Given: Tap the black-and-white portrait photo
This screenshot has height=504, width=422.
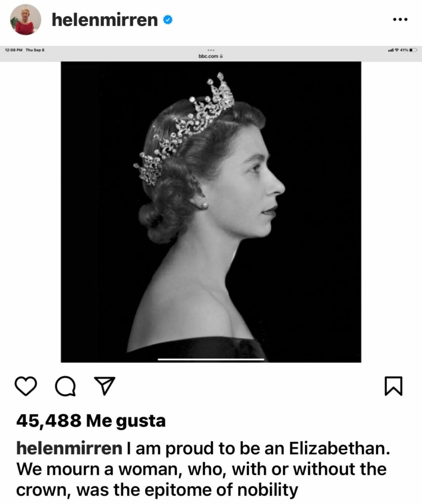Looking at the screenshot, I should click(211, 212).
